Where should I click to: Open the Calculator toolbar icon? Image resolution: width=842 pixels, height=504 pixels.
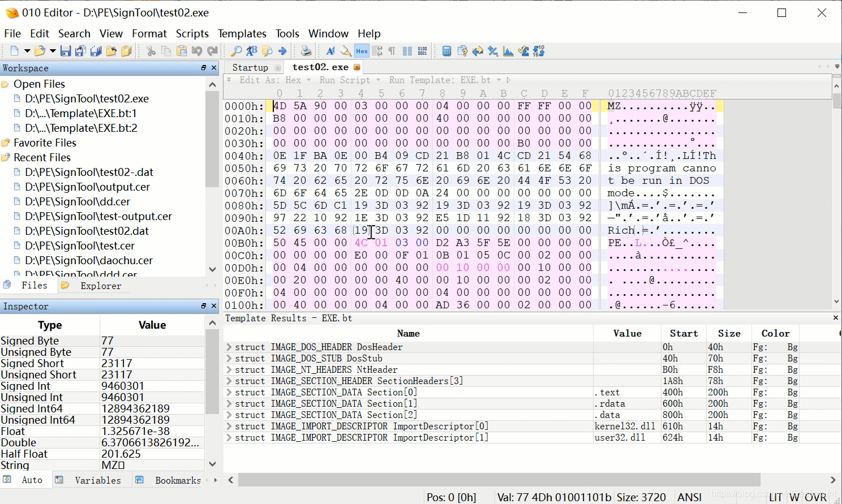pos(446,51)
